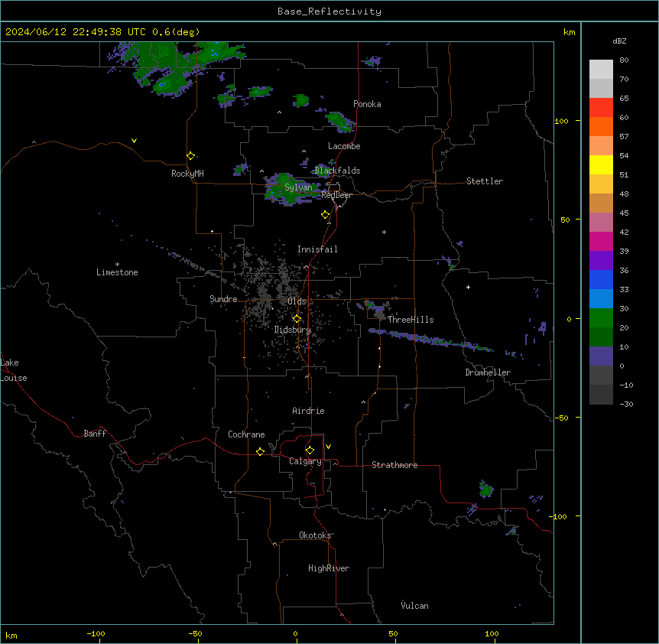Image resolution: width=659 pixels, height=644 pixels.
Task: Click the Didsbury label
Action: pyautogui.click(x=293, y=330)
